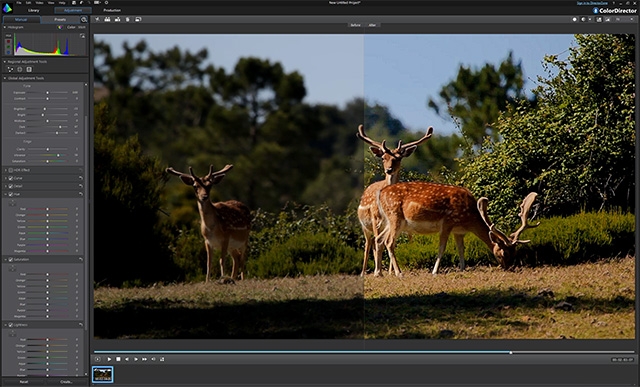Uncheck the Hue checkbox
The width and height of the screenshot is (640, 387).
11,194
